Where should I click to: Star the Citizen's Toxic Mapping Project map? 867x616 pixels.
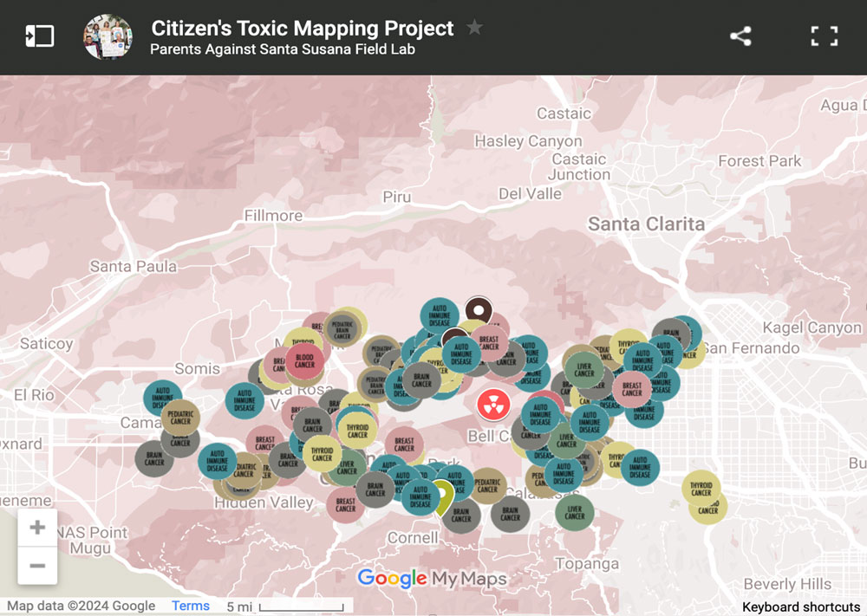click(474, 28)
